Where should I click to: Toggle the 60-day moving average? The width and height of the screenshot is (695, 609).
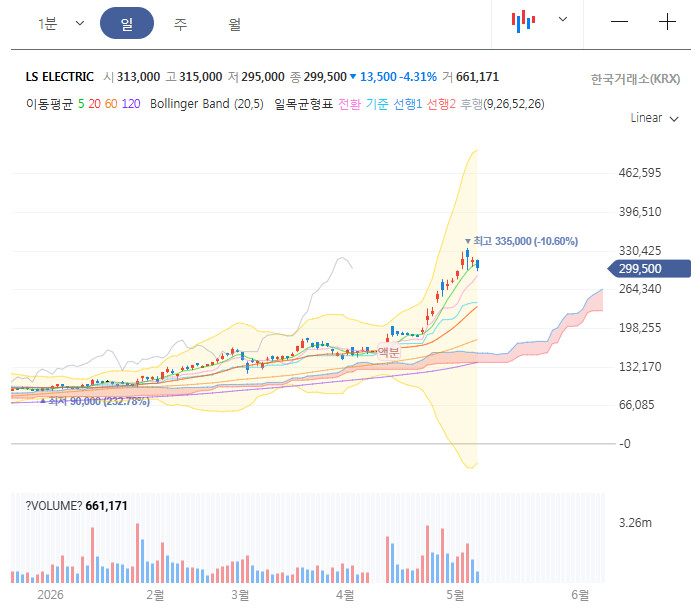tap(111, 104)
